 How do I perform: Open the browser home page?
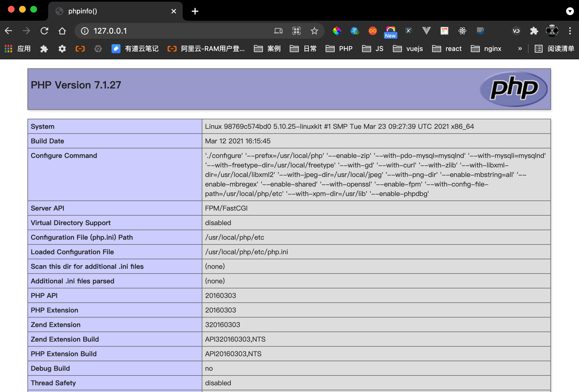(x=62, y=31)
